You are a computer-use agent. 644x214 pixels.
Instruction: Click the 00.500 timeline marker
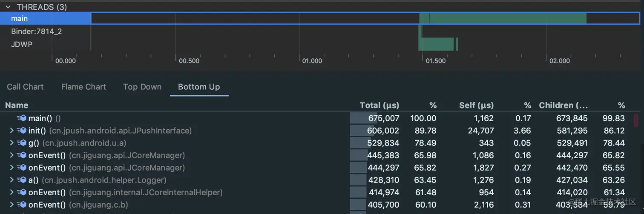pos(189,61)
